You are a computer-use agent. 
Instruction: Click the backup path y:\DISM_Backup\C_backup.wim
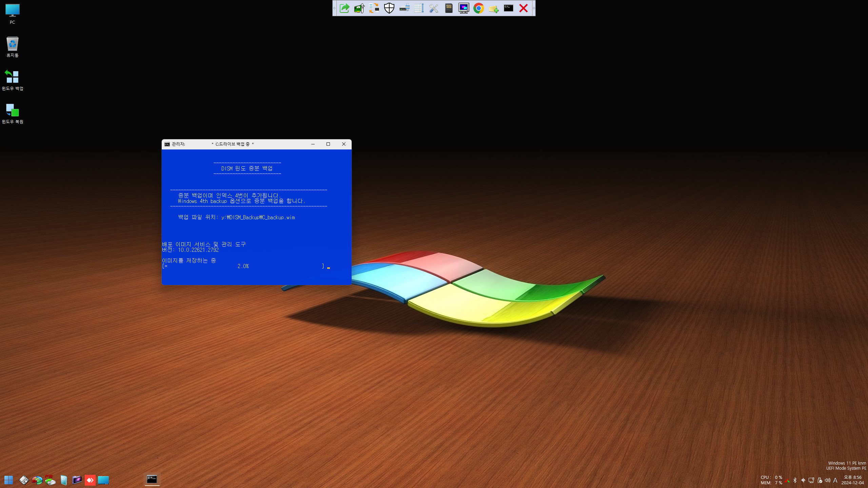pos(258,217)
